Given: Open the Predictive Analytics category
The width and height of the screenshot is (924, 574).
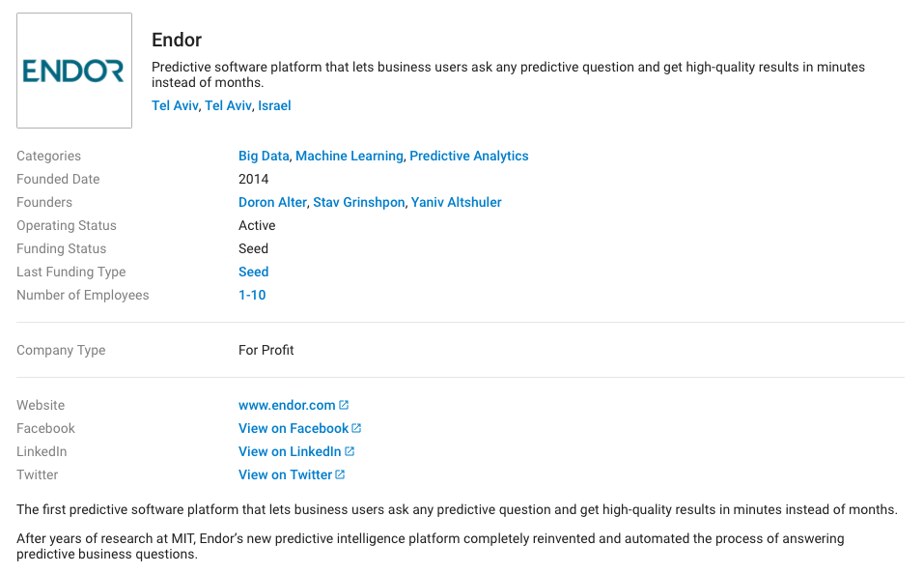Looking at the screenshot, I should tap(469, 156).
